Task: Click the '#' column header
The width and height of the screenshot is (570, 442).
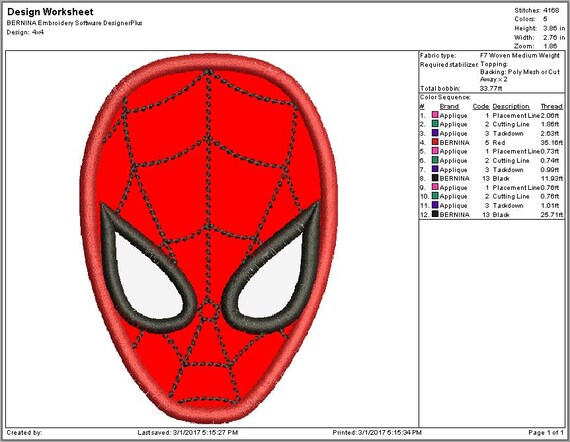Action: click(x=422, y=107)
